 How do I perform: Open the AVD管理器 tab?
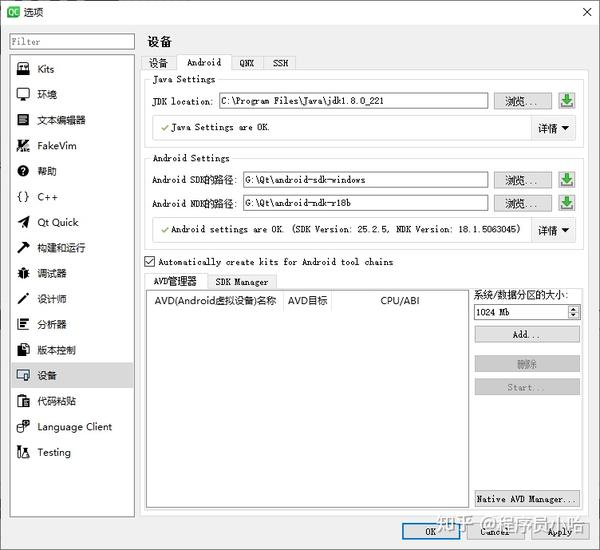(x=176, y=281)
